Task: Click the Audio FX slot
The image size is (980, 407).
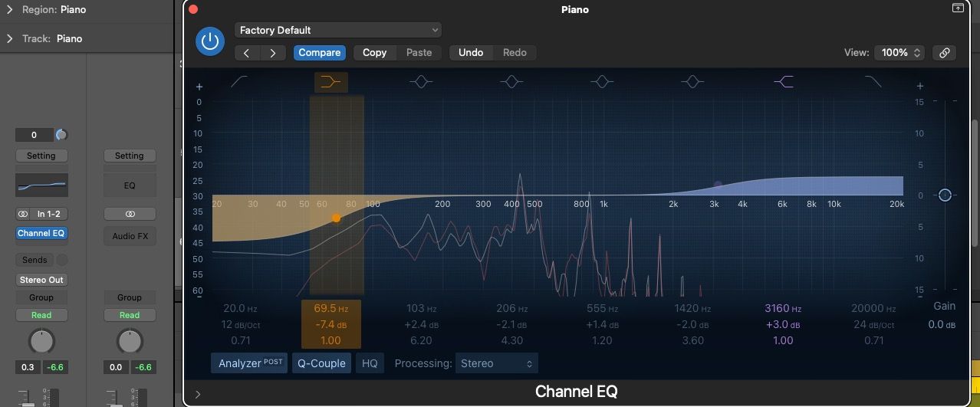Action: (130, 236)
